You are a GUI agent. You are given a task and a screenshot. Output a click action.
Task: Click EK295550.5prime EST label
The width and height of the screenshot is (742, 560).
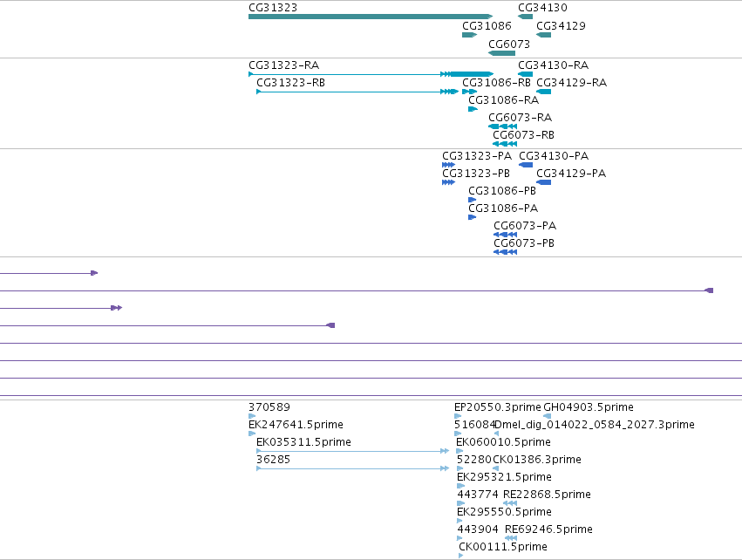click(504, 513)
